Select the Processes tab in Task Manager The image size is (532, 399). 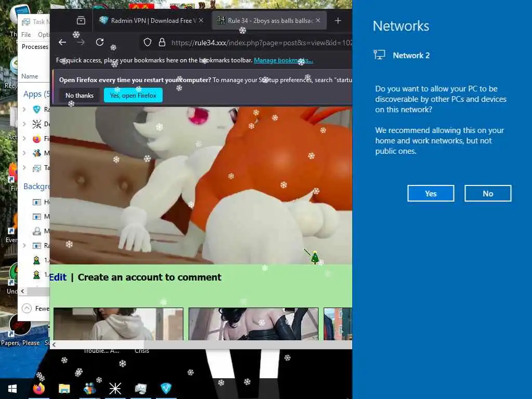pyautogui.click(x=35, y=46)
